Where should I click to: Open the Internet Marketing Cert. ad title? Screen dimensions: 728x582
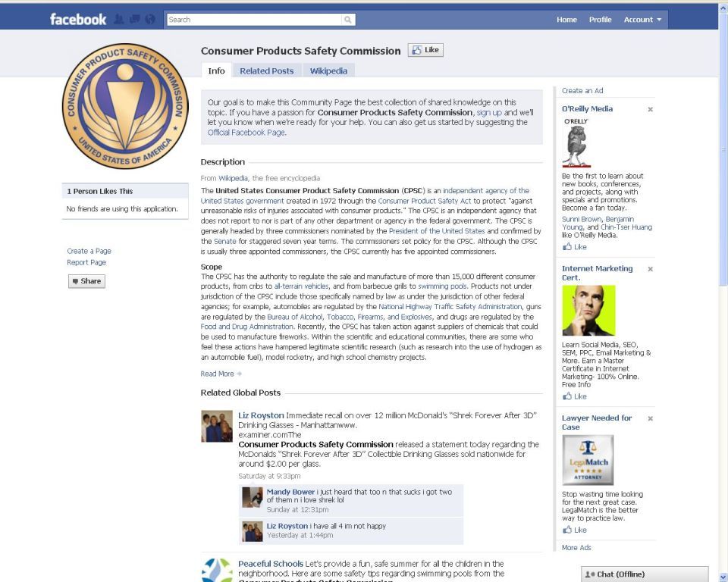click(x=597, y=273)
